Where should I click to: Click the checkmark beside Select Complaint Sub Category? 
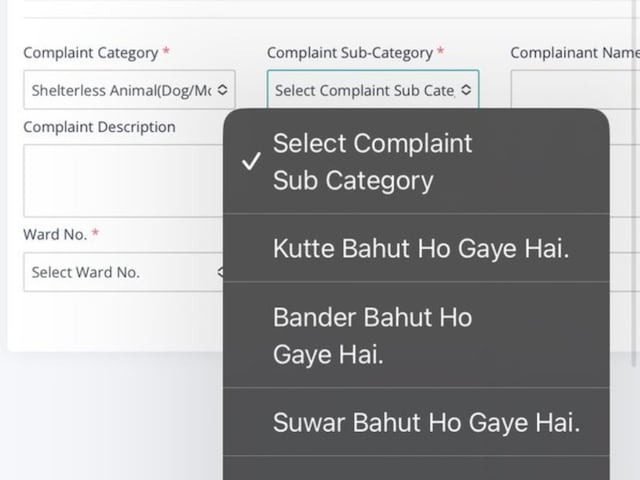coord(253,162)
